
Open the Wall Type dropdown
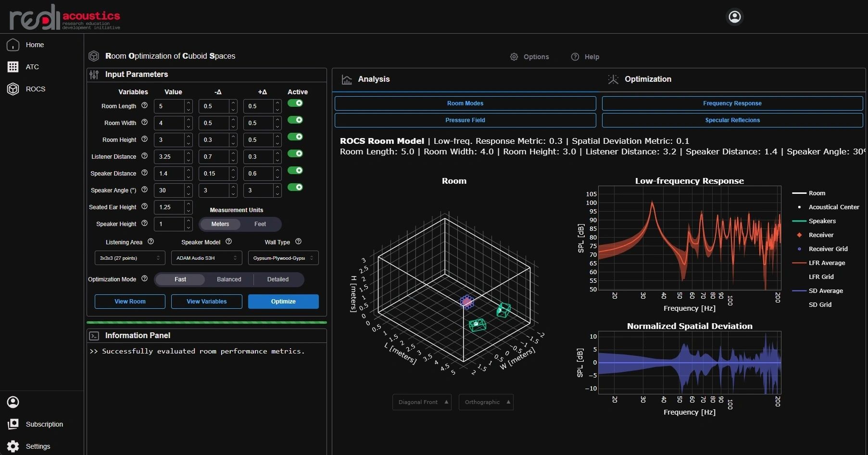click(x=283, y=258)
